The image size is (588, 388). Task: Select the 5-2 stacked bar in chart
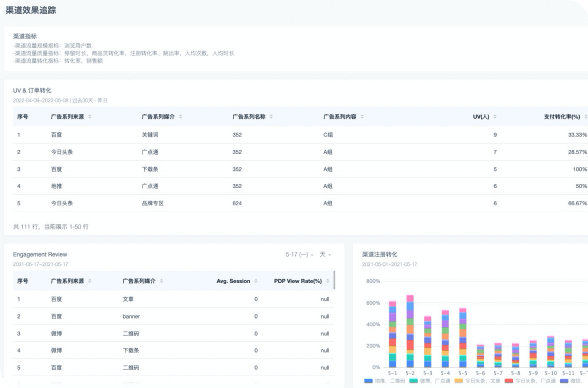click(x=410, y=331)
